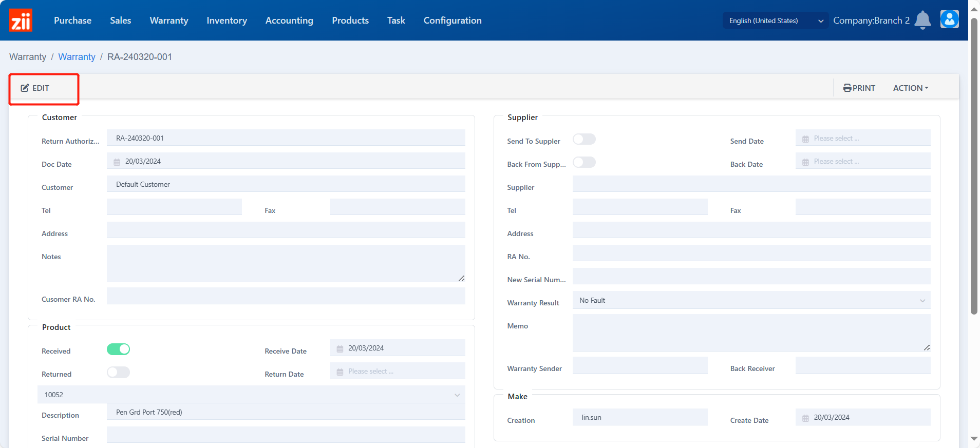Click the page vertical scrollbar
The width and height of the screenshot is (980, 448).
pos(974,166)
